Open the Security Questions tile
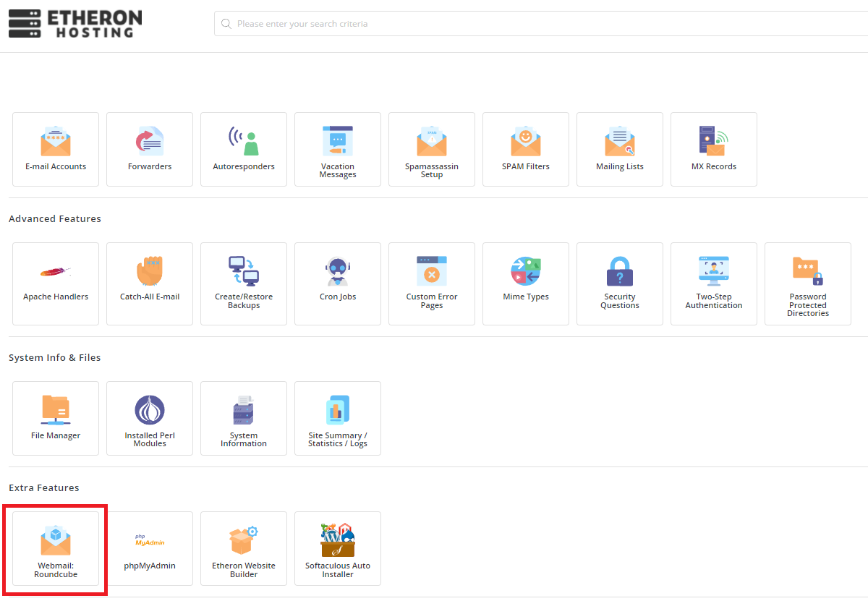Screen dimensions: 868x601 coord(620,283)
